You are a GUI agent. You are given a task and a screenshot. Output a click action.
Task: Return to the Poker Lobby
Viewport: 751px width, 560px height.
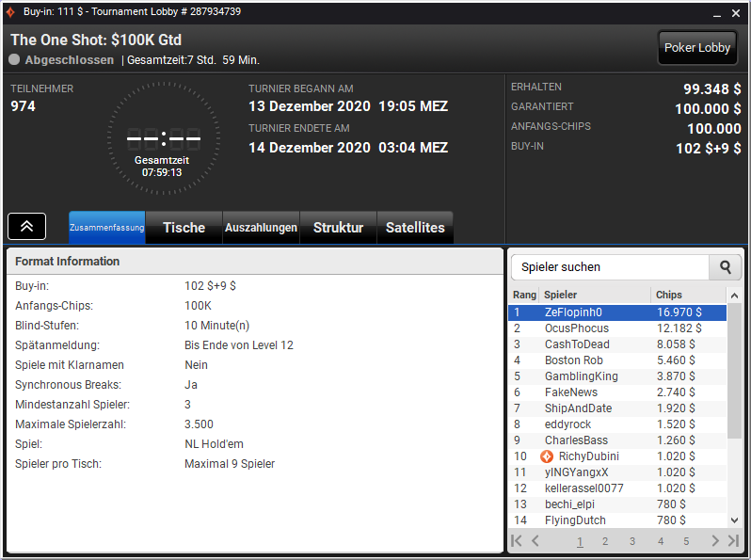(x=696, y=47)
